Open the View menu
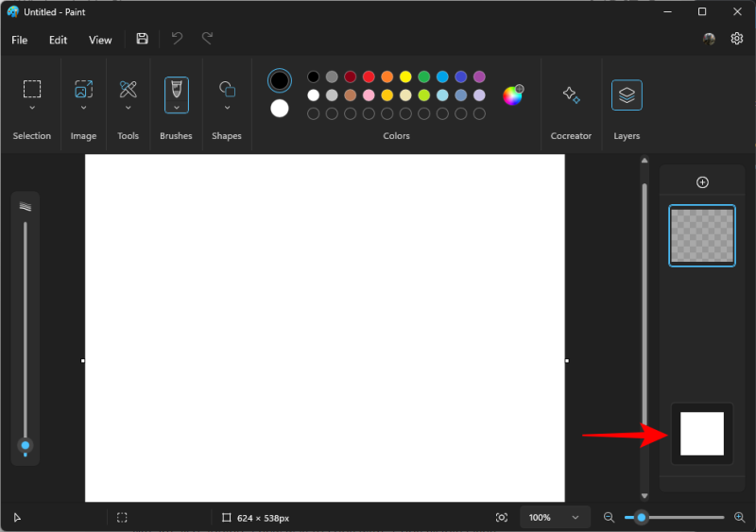Screen dimensions: 756x532 coord(100,40)
